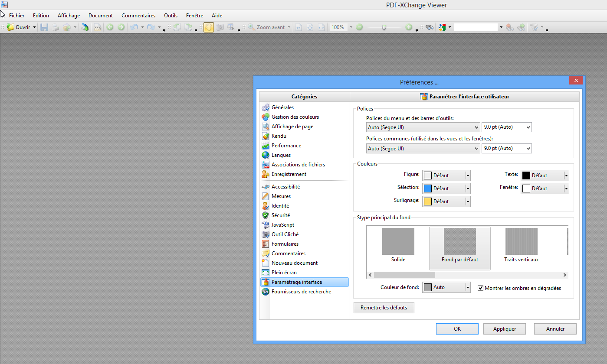Open the Edition menu

(x=41, y=16)
